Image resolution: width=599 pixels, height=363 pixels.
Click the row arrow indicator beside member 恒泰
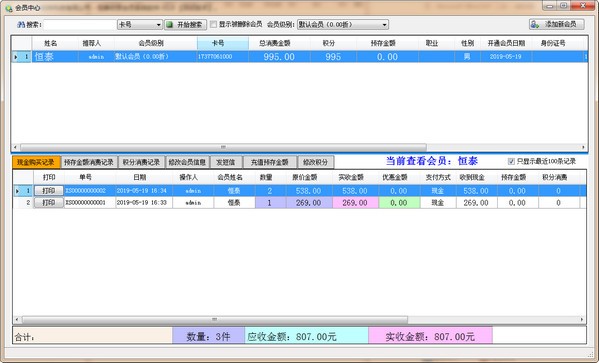(x=16, y=57)
